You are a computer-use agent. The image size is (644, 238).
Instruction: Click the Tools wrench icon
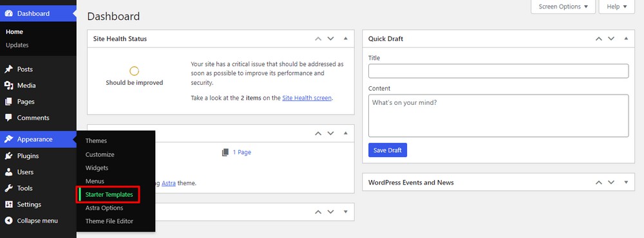8,188
